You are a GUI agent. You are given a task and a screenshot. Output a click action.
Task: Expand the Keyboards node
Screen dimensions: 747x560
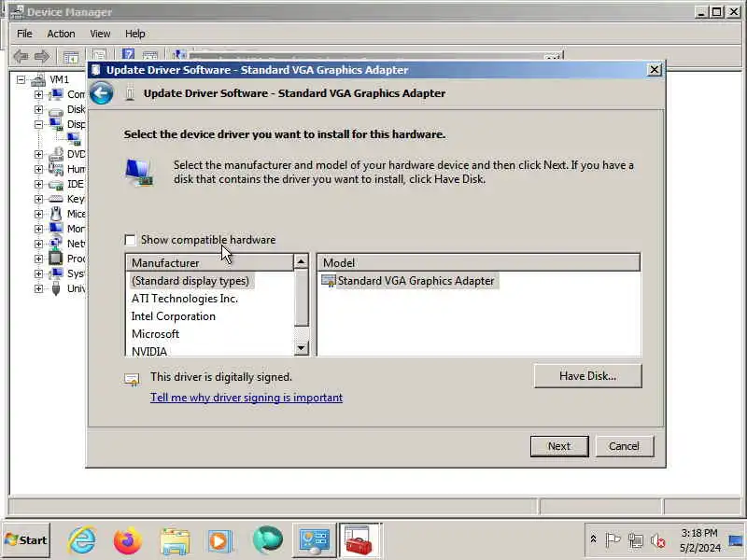[38, 199]
